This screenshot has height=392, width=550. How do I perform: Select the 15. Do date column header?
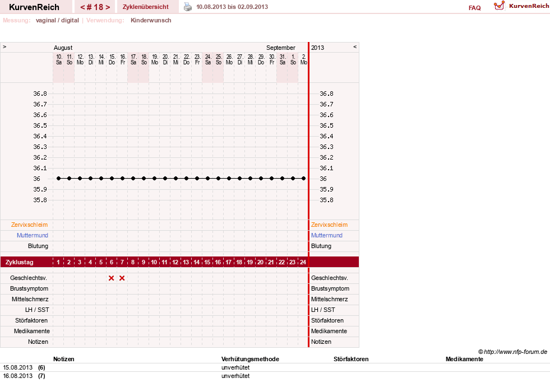tap(112, 59)
